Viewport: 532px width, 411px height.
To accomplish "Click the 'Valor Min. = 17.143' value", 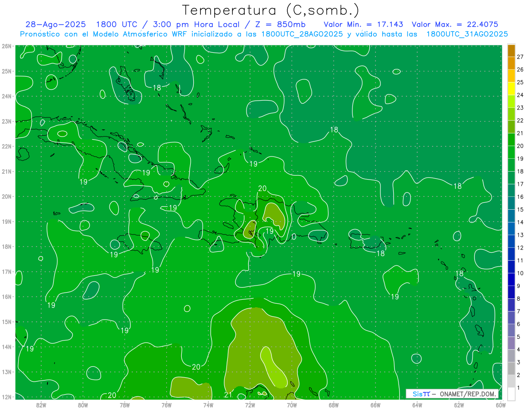I will pyautogui.click(x=363, y=24).
